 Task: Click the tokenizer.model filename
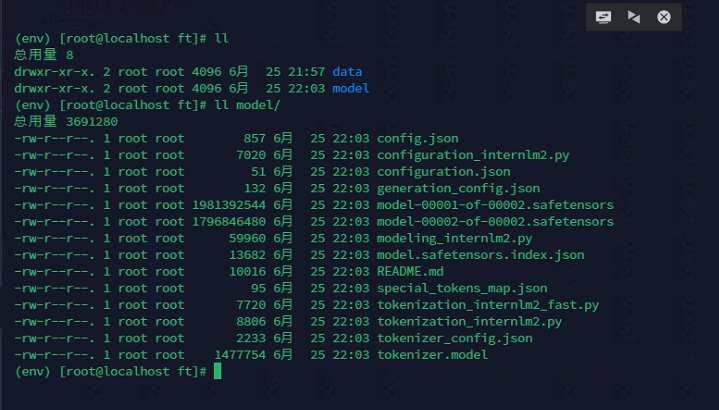(432, 355)
